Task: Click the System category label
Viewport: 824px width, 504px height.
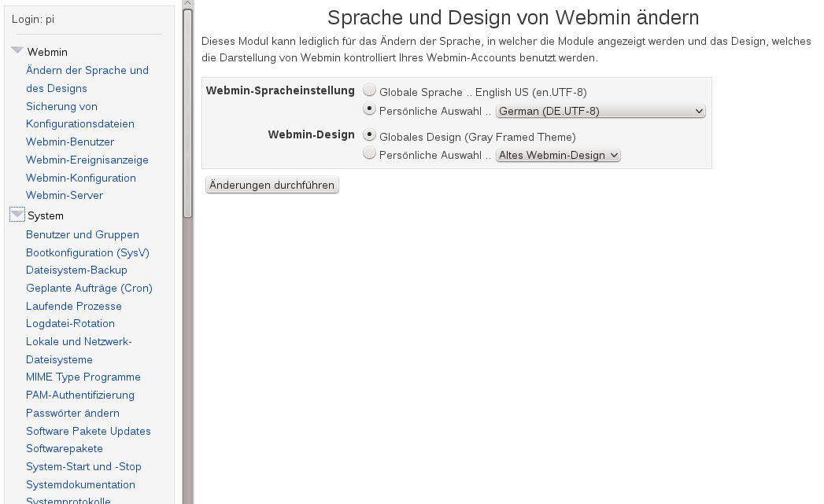Action: tap(45, 215)
